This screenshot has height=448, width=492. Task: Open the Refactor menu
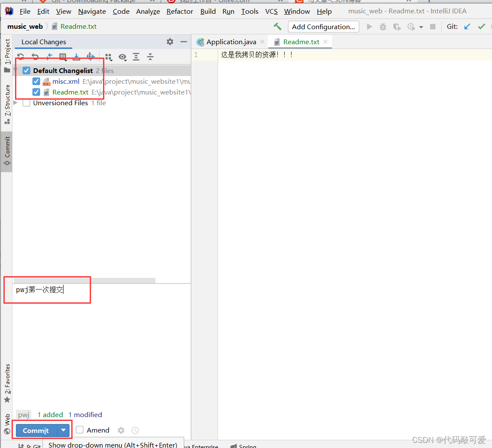(180, 12)
